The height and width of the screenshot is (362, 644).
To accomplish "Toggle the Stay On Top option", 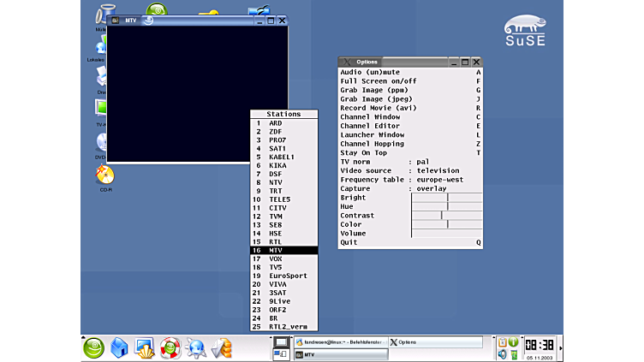I will [363, 152].
